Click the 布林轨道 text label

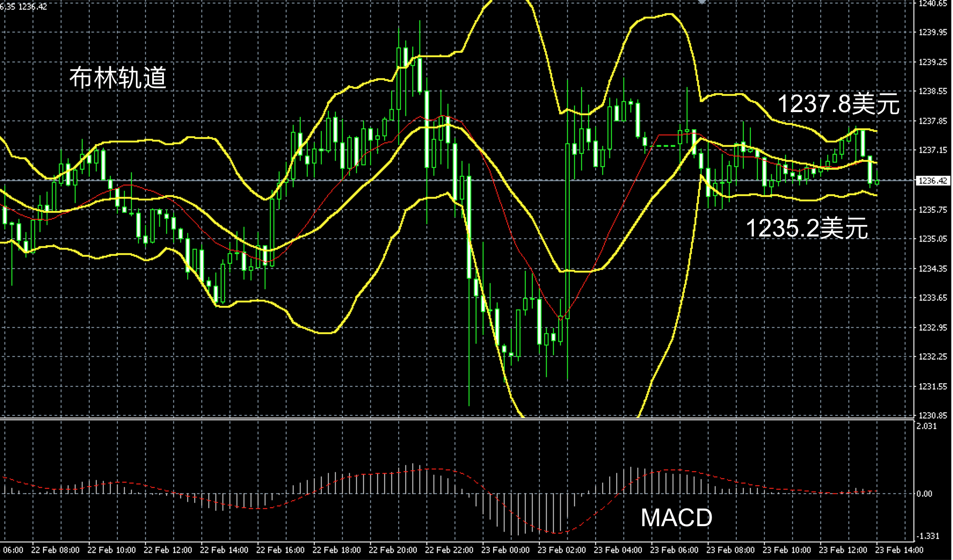tap(118, 78)
